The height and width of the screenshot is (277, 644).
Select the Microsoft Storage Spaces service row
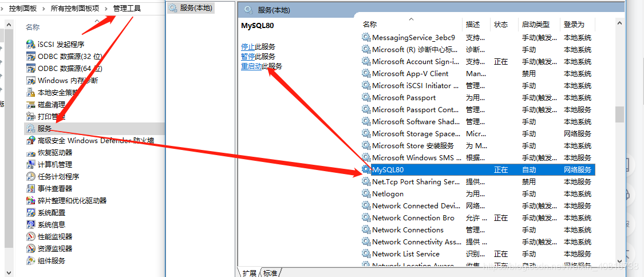478,134
